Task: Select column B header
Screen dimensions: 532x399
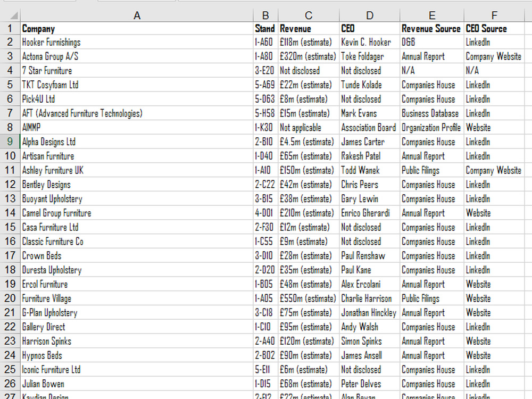Action: (x=265, y=15)
